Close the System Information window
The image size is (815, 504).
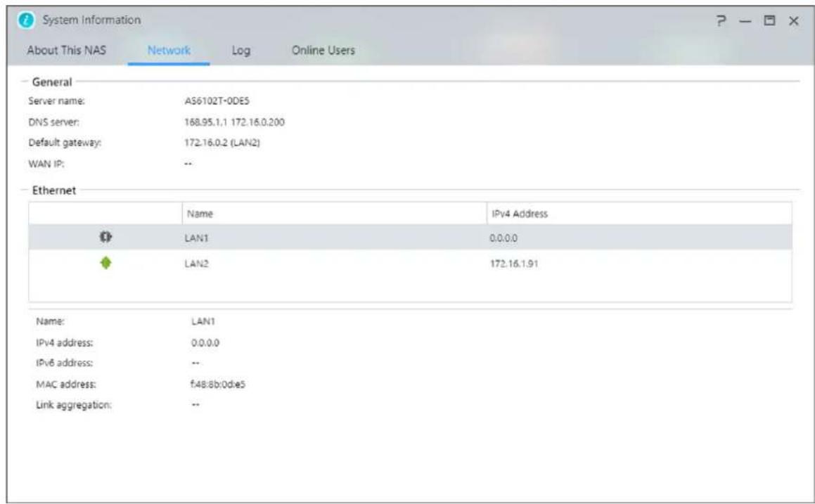pyautogui.click(x=793, y=21)
